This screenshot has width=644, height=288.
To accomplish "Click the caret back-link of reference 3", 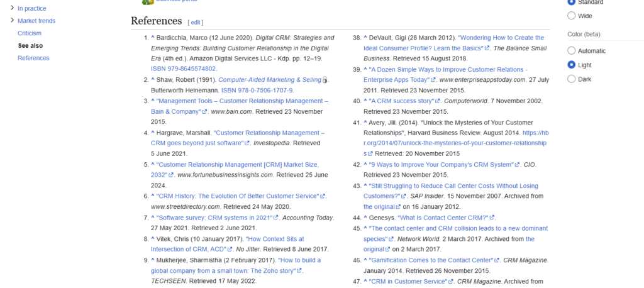I will click(153, 101).
